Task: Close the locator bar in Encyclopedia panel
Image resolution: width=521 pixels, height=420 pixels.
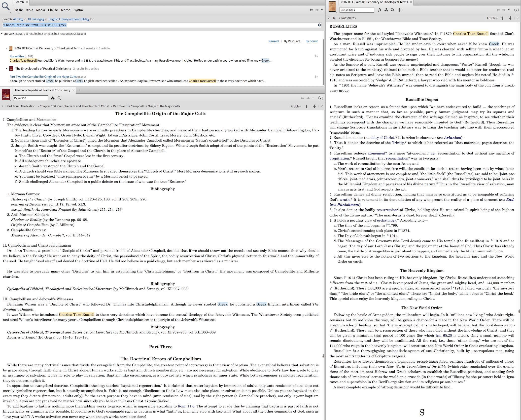Action: (322, 106)
